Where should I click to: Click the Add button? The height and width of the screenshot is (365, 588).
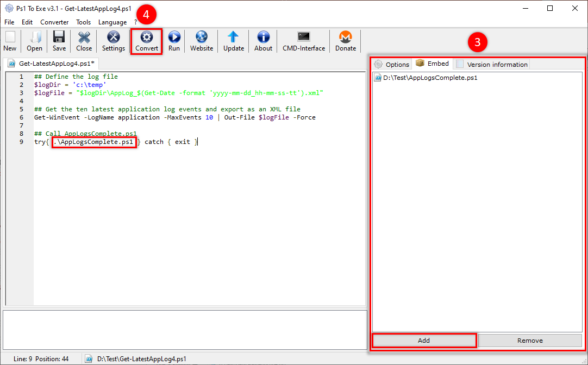(424, 341)
